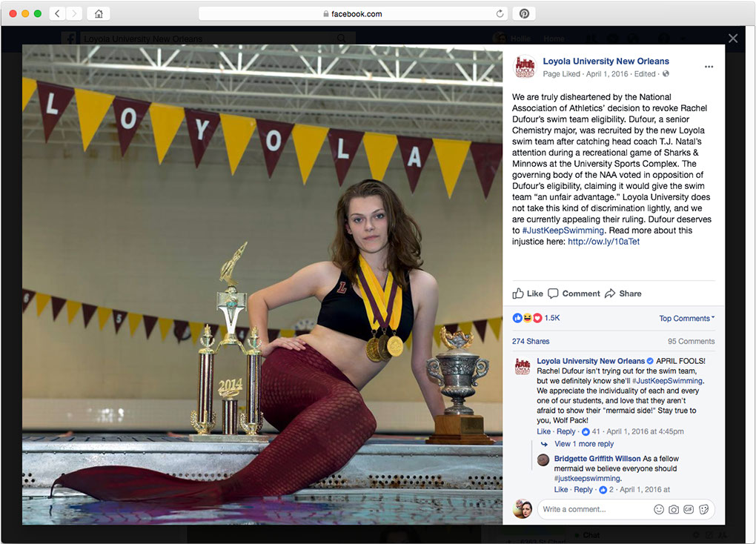Open the sticker picker icon
This screenshot has height=544, width=756.
(x=703, y=509)
